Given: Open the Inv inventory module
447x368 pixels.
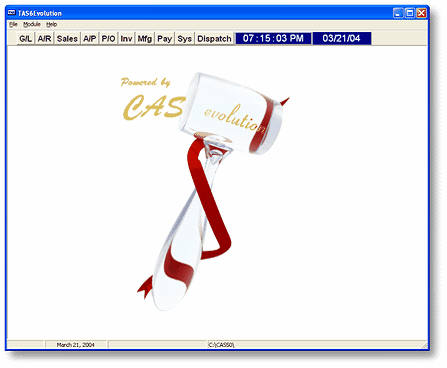Looking at the screenshot, I should click(x=126, y=39).
